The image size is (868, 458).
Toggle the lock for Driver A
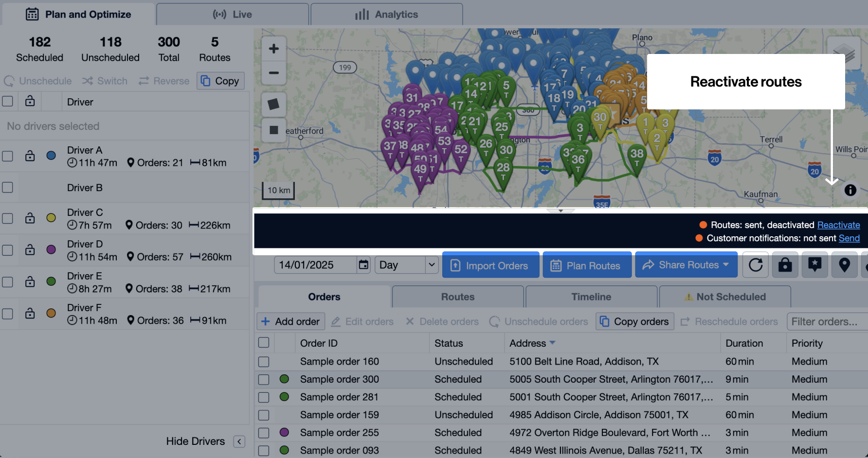(30, 156)
